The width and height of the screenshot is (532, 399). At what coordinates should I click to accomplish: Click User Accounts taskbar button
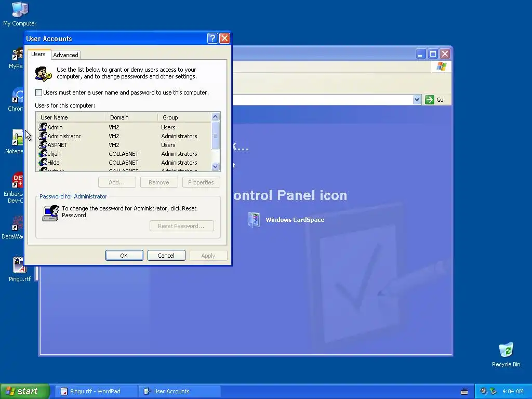(179, 391)
